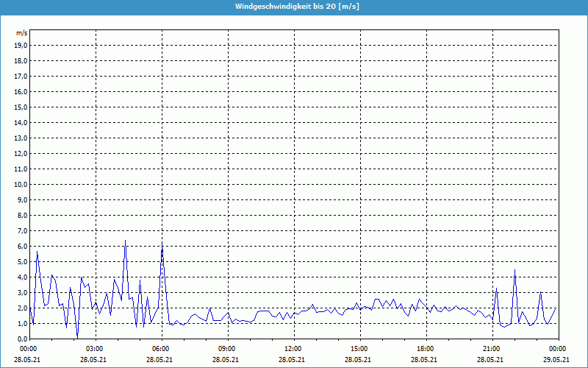Click the 15:00 time axis label

point(359,348)
